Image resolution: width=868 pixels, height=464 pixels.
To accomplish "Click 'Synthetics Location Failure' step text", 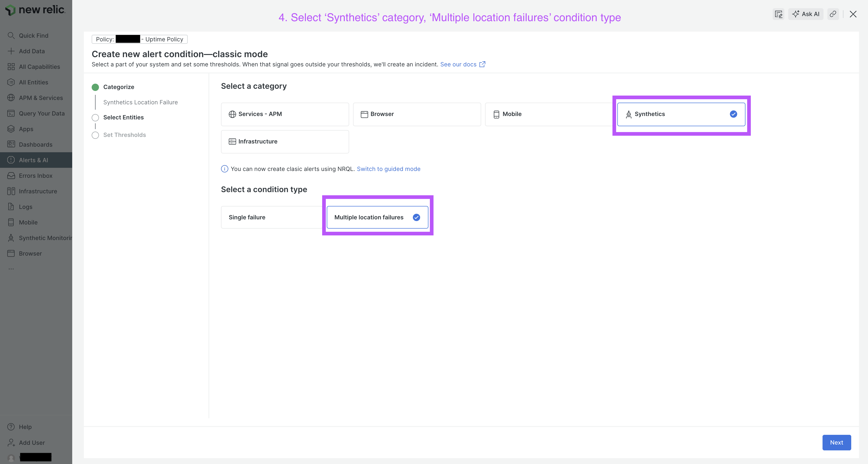I will pyautogui.click(x=140, y=102).
